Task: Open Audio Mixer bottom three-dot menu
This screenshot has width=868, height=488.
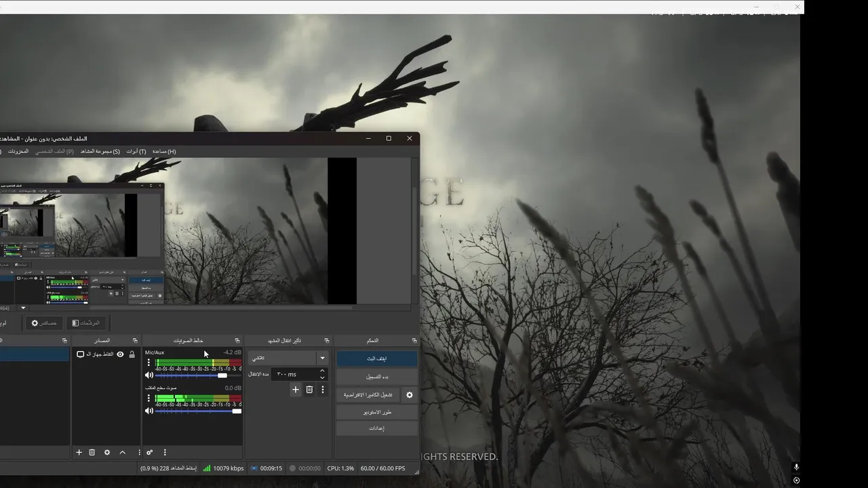Action: point(164,452)
